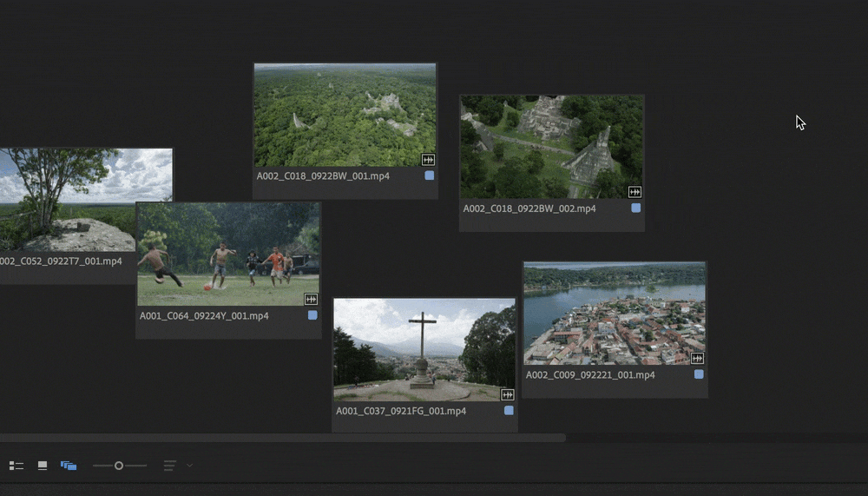Click the A001_C064_09224Y_001.mp4 file name
868x496 pixels.
(204, 316)
